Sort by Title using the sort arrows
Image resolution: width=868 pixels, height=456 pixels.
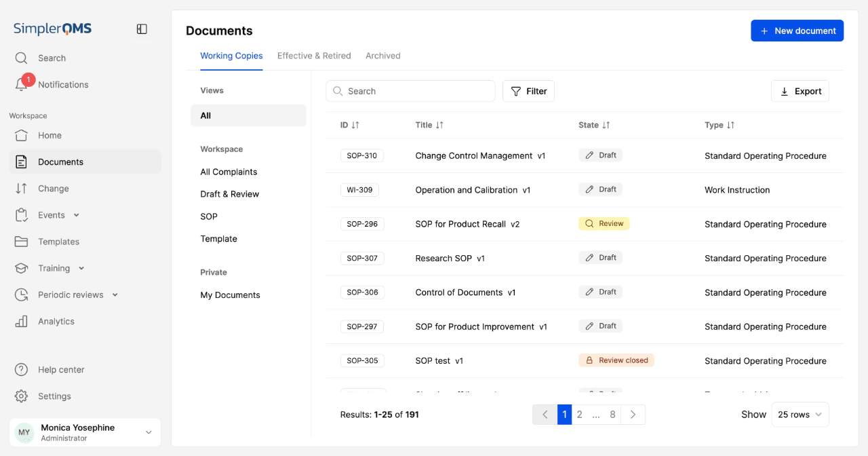[x=439, y=125]
